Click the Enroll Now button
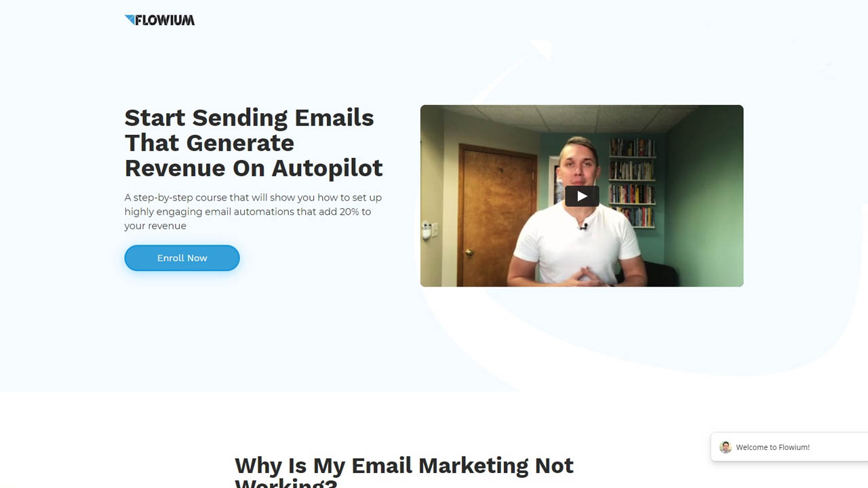The height and width of the screenshot is (488, 868). (x=182, y=258)
